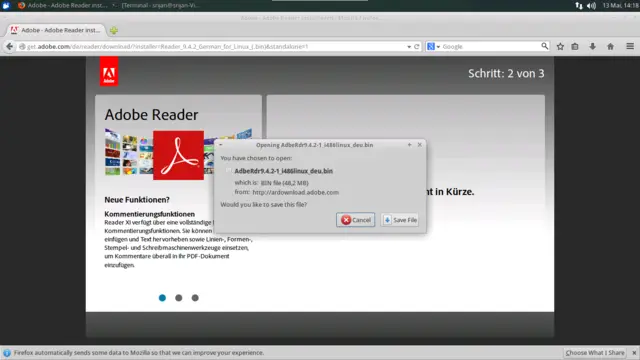
Task: Open the downloads arrow icon
Action: (593, 47)
